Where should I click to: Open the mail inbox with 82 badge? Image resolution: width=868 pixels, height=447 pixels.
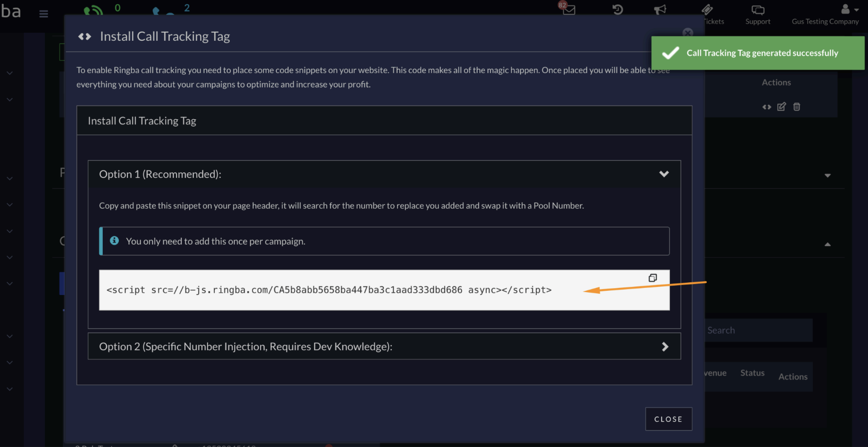coord(568,10)
